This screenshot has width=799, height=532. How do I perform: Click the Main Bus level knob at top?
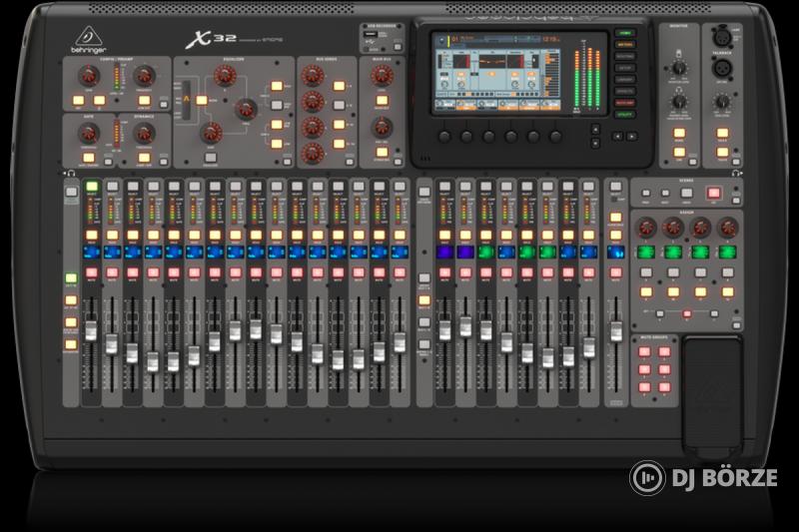(382, 76)
